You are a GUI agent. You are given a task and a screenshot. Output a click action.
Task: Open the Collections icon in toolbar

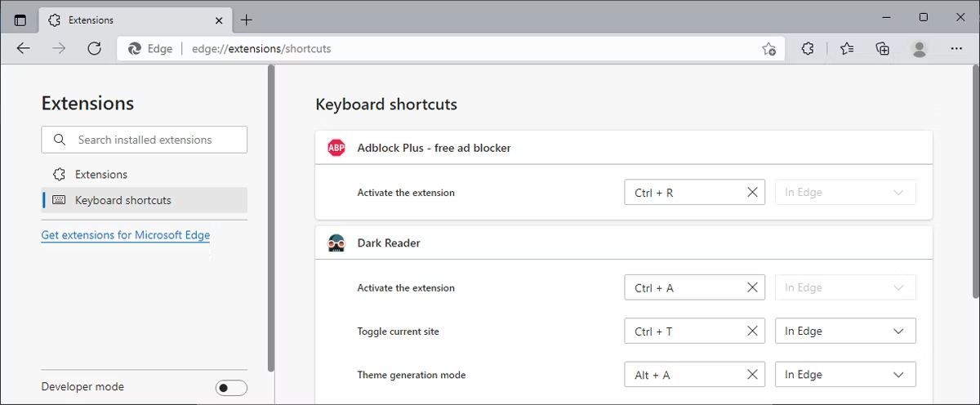point(882,48)
